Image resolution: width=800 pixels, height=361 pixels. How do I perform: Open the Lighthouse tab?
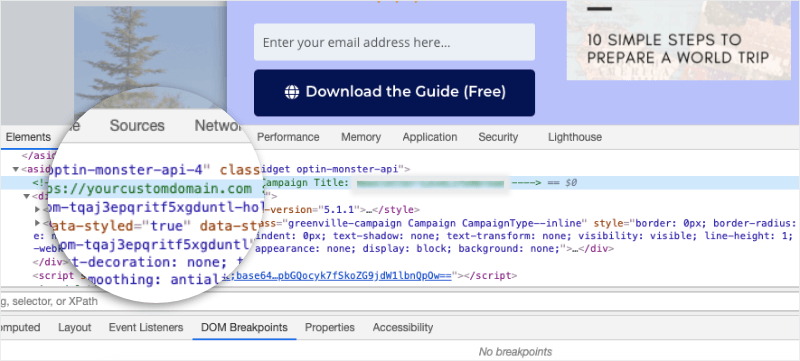pos(574,137)
